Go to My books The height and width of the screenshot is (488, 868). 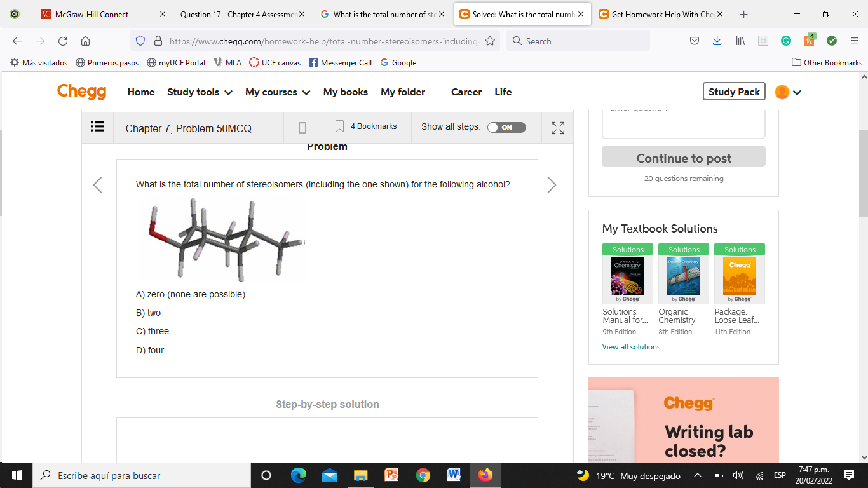coord(346,92)
